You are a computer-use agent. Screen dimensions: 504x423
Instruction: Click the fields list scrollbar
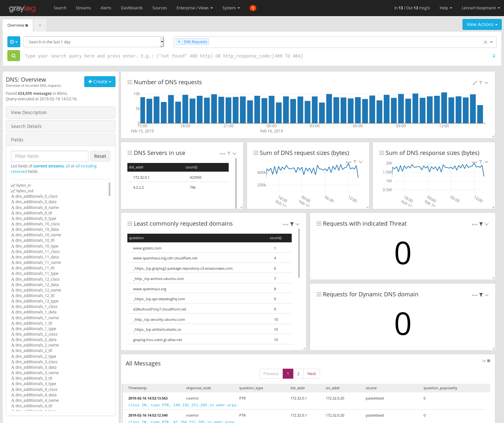click(x=110, y=189)
